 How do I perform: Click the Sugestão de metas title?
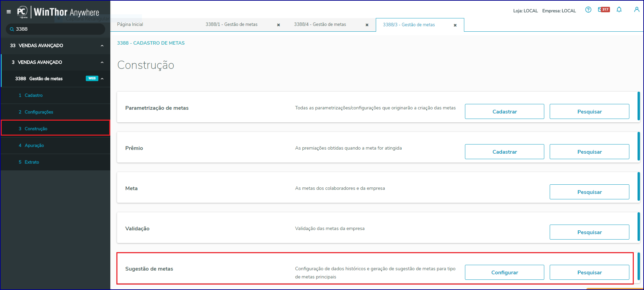point(149,269)
